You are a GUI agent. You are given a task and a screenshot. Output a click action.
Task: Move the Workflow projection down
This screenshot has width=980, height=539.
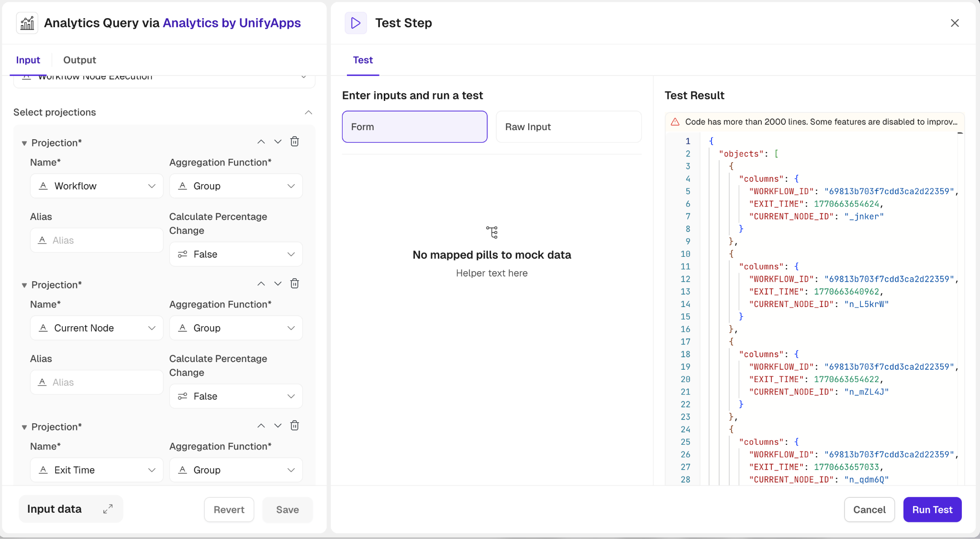pos(278,142)
